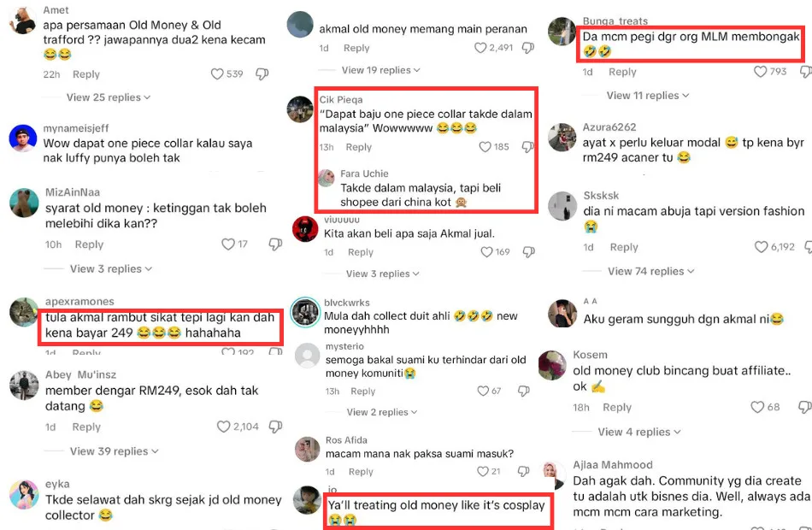This screenshot has height=530, width=812.
Task: Reply to mysterio's comment
Action: tap(362, 392)
